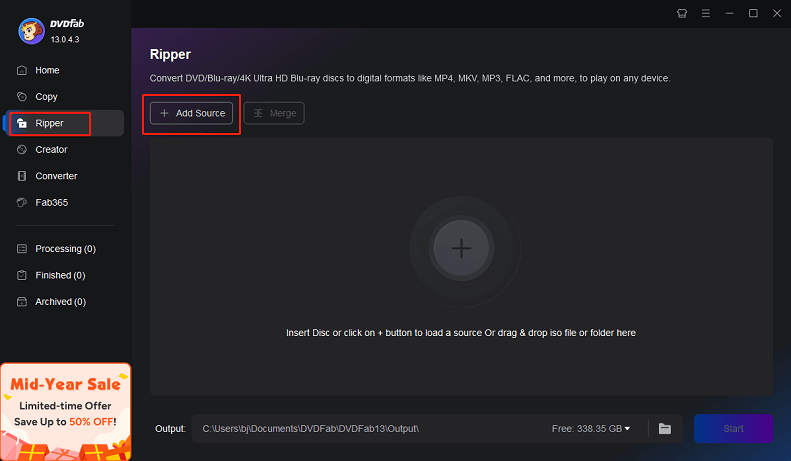Image resolution: width=791 pixels, height=461 pixels.
Task: Maximize the DVDFab window
Action: tap(753, 14)
